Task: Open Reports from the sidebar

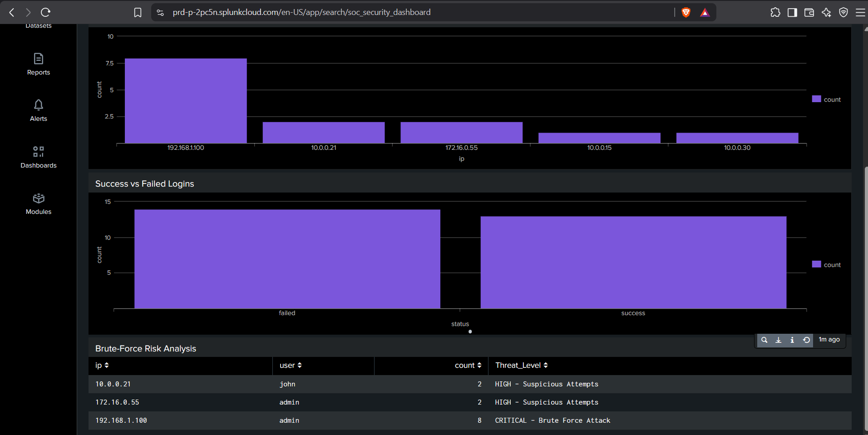Action: pyautogui.click(x=39, y=64)
